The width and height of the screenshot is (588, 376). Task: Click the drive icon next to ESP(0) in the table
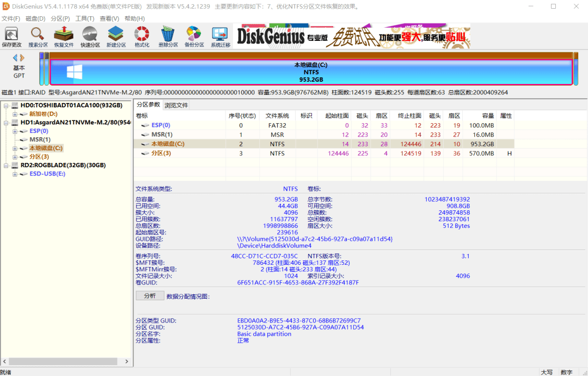(x=145, y=125)
